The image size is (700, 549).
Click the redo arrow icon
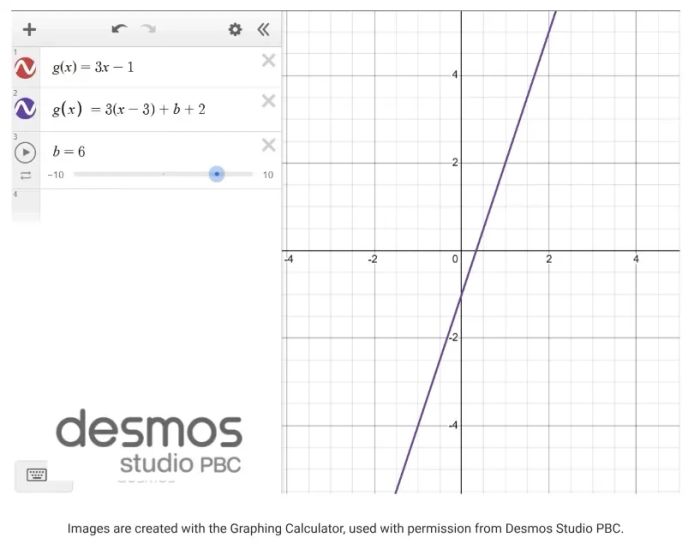[x=149, y=29]
